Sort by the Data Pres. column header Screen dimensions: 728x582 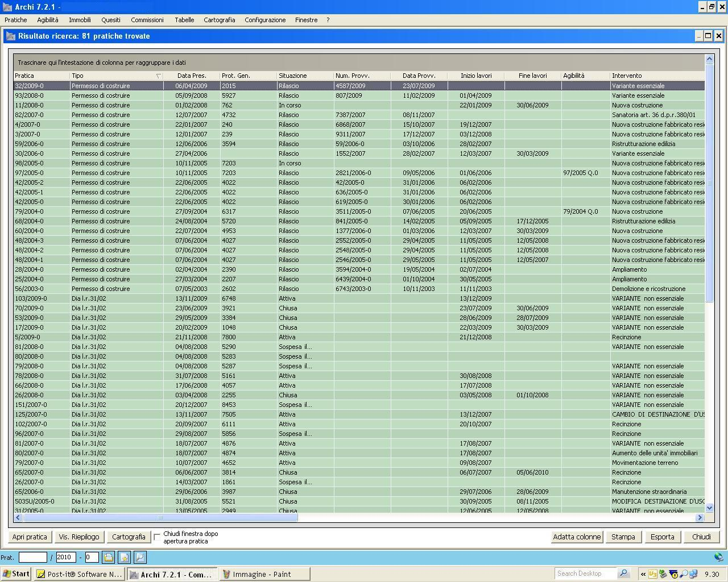tap(192, 76)
